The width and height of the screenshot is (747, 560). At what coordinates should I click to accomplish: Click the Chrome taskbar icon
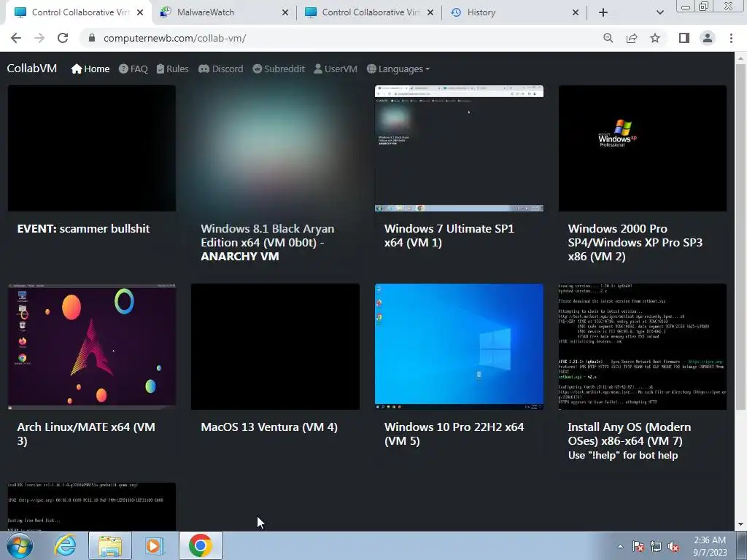[201, 545]
